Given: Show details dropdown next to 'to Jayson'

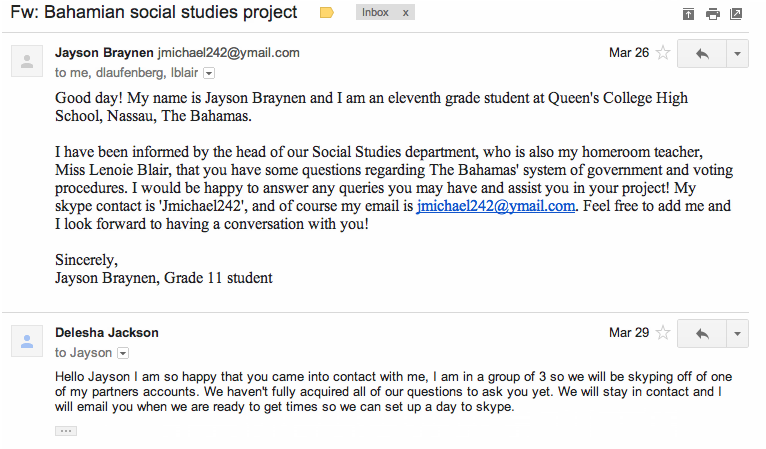Looking at the screenshot, I should [x=123, y=353].
